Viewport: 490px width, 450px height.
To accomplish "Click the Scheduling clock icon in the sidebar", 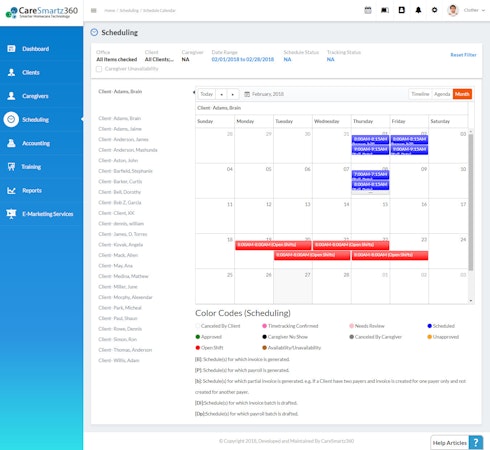I will [x=11, y=119].
